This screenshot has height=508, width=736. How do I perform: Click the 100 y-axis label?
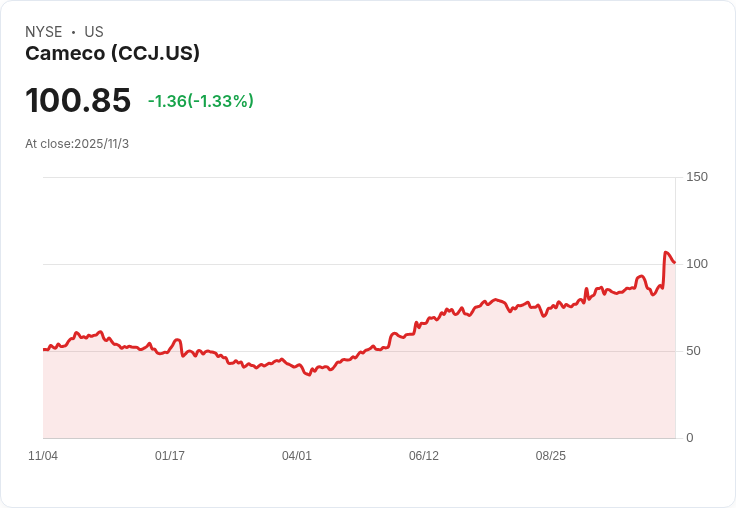coord(697,264)
